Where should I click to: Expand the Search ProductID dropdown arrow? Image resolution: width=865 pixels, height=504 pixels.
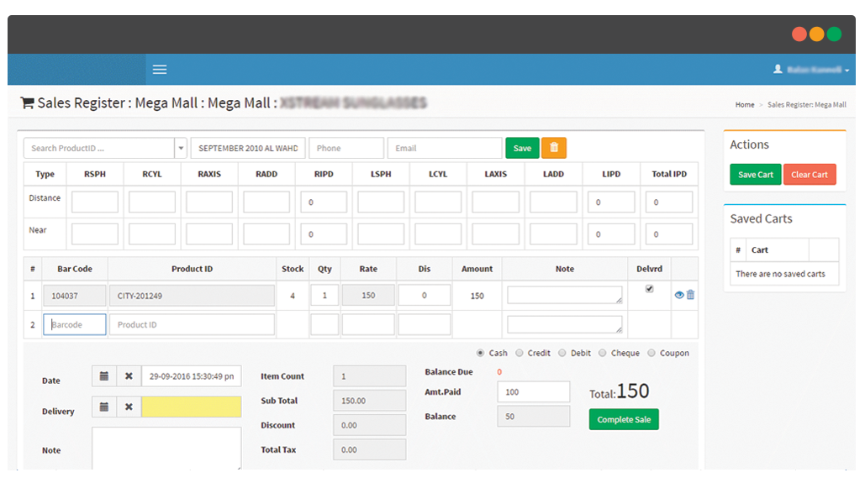[181, 149]
